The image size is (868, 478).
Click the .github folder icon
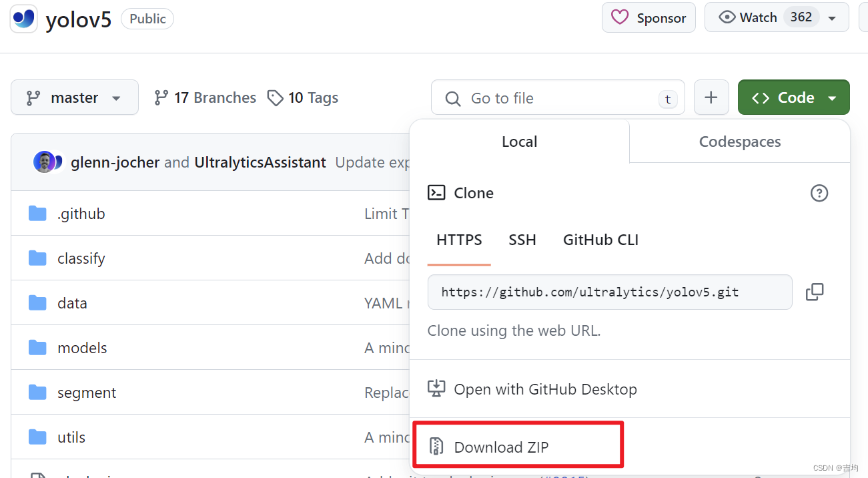[37, 214]
